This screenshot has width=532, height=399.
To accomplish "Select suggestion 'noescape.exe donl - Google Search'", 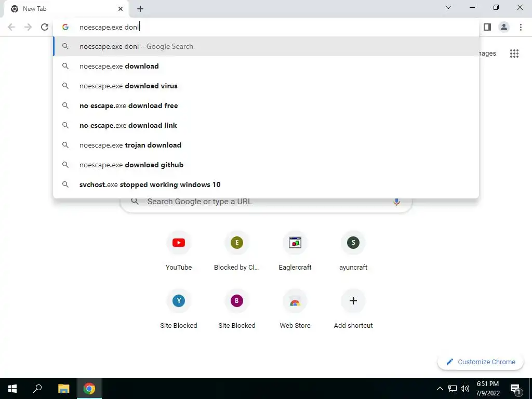I will 266,46.
